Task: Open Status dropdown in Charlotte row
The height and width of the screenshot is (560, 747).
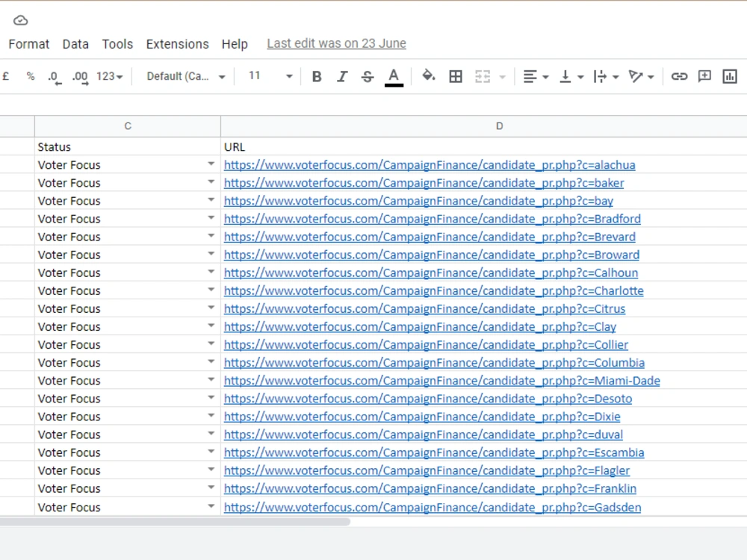Action: click(211, 290)
